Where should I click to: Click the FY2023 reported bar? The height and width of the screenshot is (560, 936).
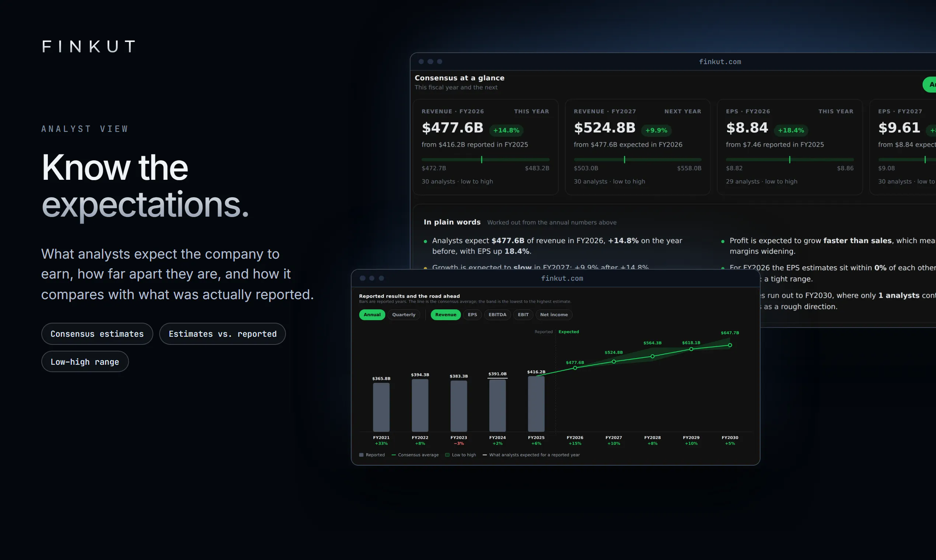point(458,406)
